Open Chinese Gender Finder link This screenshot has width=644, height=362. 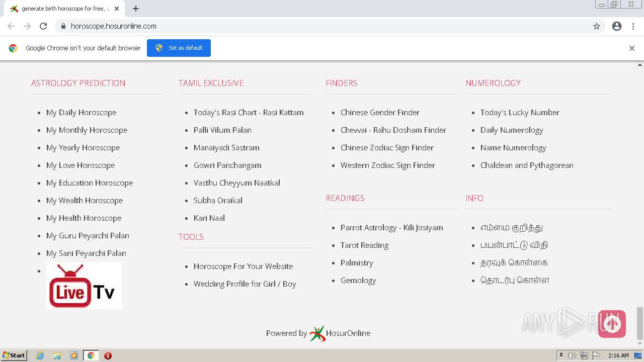(x=380, y=113)
